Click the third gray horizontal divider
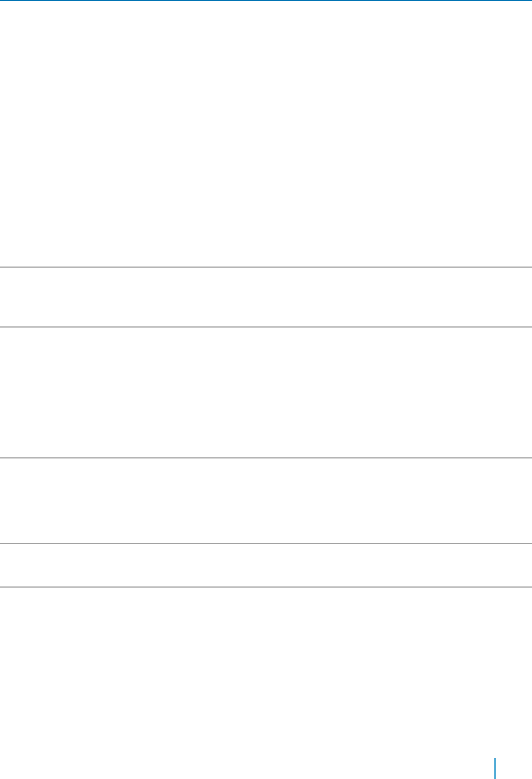The width and height of the screenshot is (532, 779). 266,458
